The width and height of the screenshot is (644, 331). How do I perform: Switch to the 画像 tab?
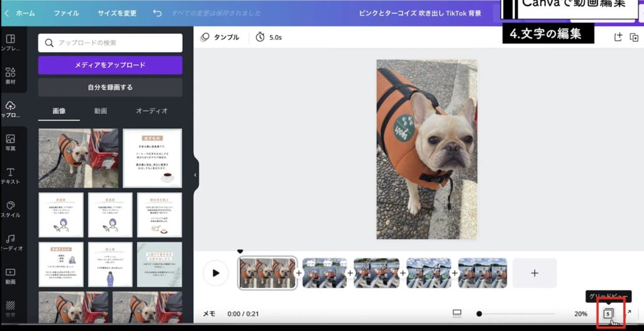(x=59, y=111)
